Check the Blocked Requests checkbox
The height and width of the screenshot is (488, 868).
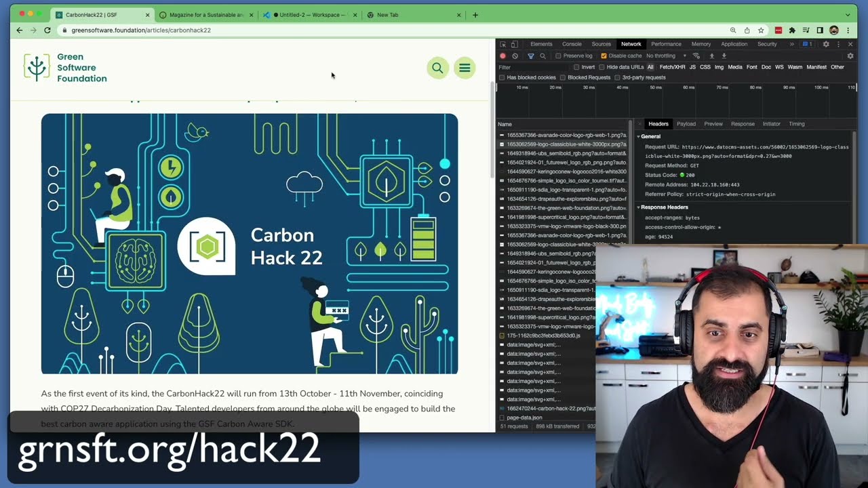[x=563, y=77]
